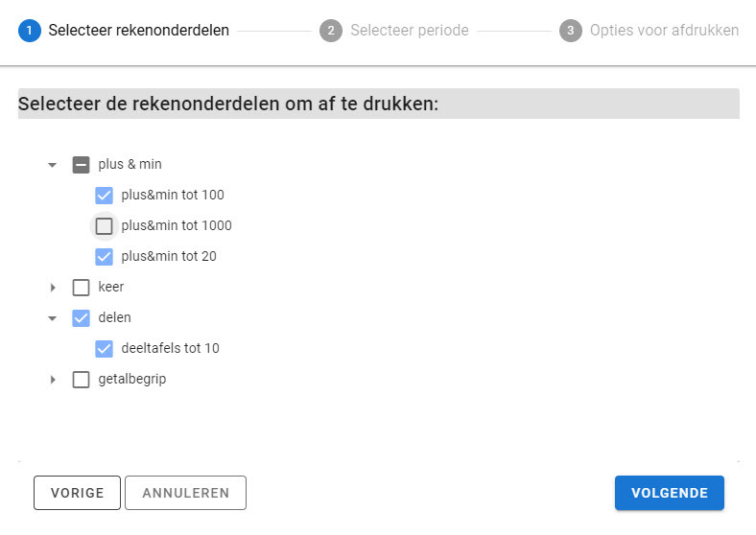Check the 'plus&min tot 1000' checkbox

pos(105,226)
